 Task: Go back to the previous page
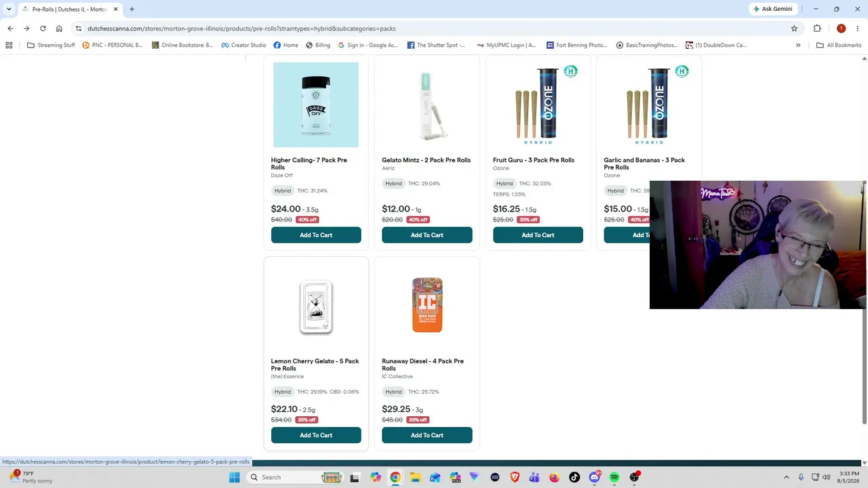point(10,28)
